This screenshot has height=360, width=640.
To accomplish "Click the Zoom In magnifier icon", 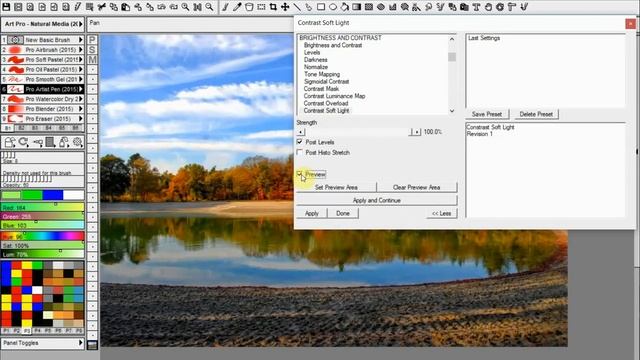I will coord(185,7).
